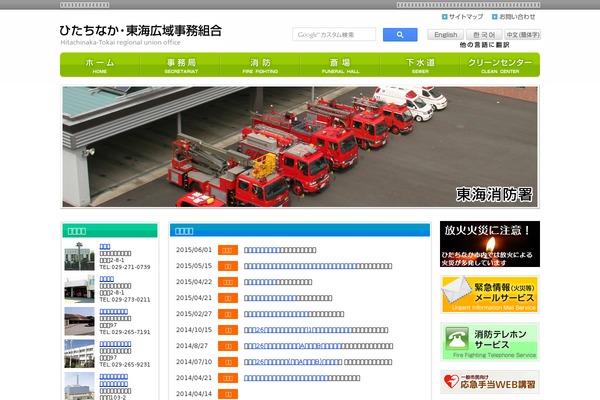Open facility thumbnail beside TEL 029-265-7191
600x400 pixels.
(x=79, y=321)
